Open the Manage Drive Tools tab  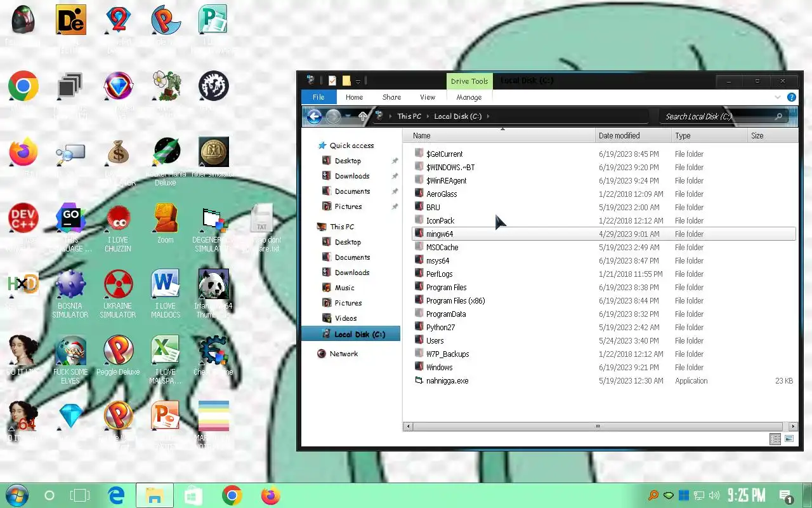[x=469, y=97]
